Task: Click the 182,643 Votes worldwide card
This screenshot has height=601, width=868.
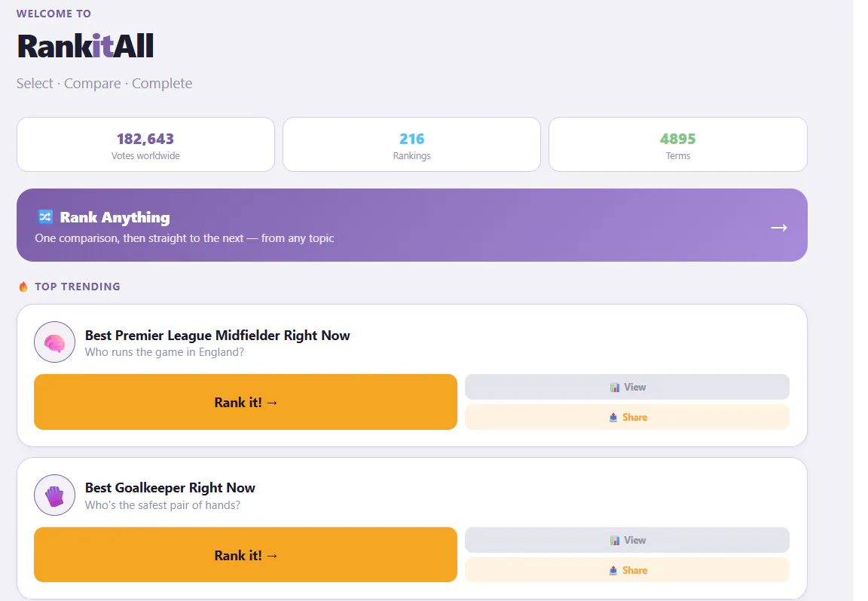Action: (x=145, y=145)
